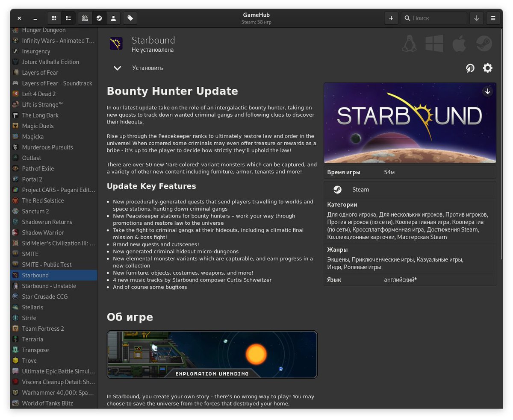This screenshot has width=513, height=420.
Task: Click the Magicka game icon
Action: pos(15,137)
